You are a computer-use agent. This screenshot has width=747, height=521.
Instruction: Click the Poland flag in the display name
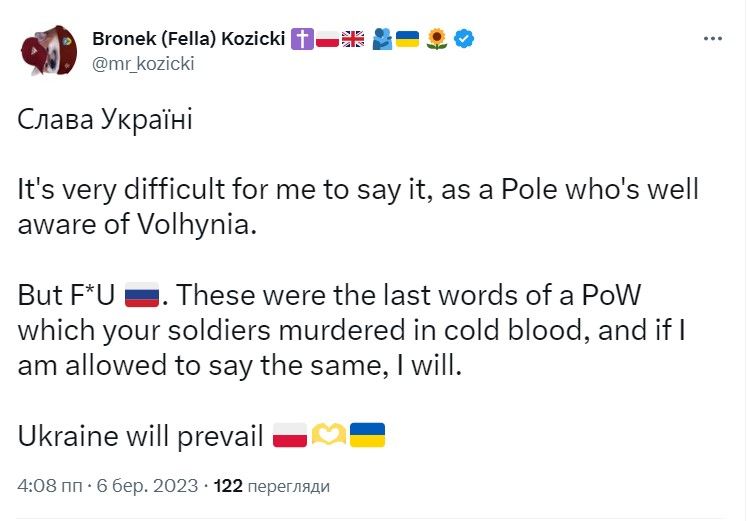click(x=327, y=39)
